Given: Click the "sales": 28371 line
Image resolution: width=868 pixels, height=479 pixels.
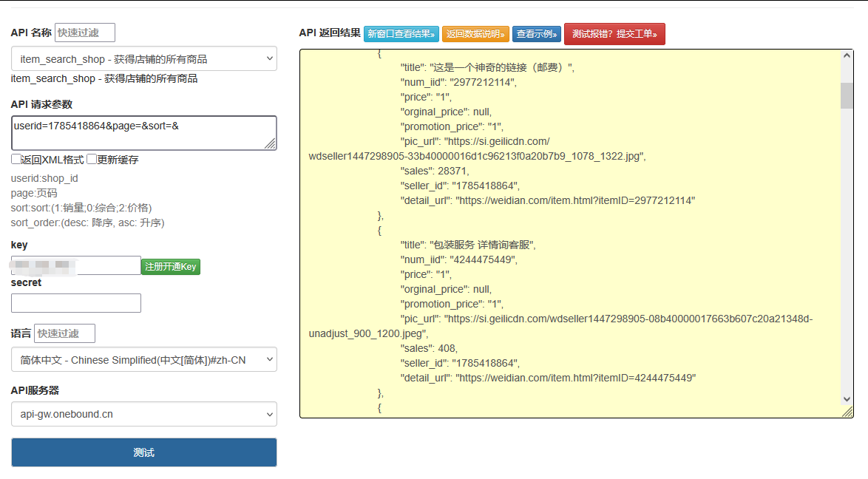Looking at the screenshot, I should click(x=435, y=171).
